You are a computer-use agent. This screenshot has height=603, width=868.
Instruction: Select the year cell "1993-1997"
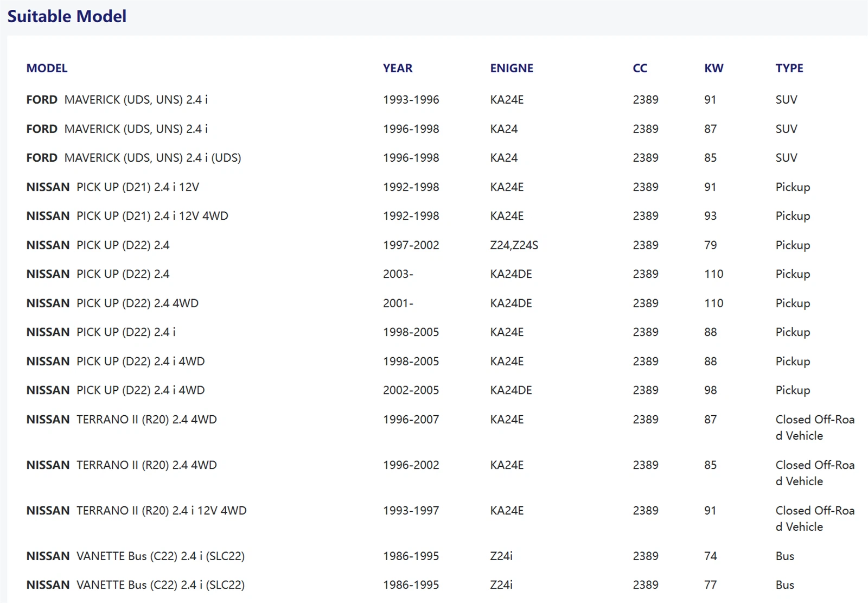(x=411, y=511)
